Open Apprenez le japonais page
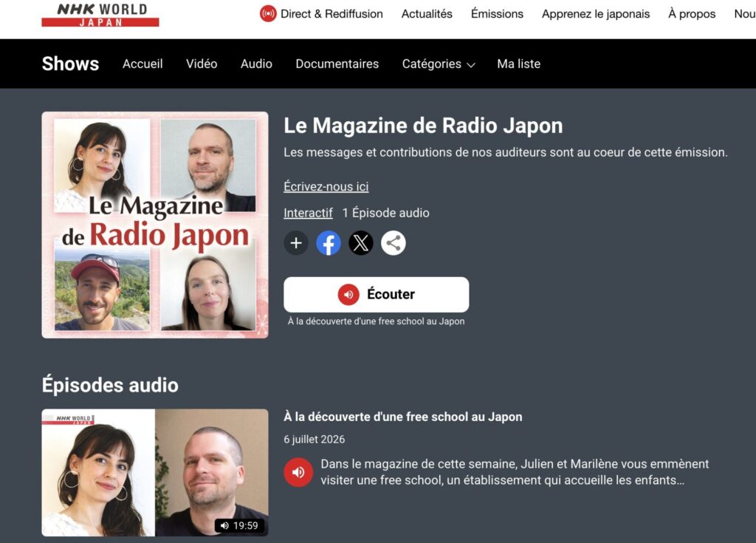 tap(596, 14)
